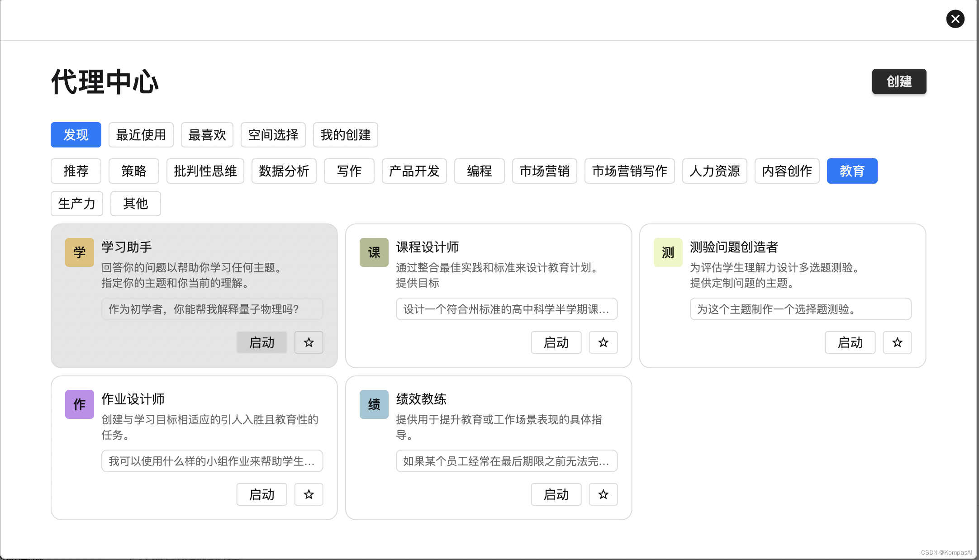Show agents in the 市场营销 category

545,171
